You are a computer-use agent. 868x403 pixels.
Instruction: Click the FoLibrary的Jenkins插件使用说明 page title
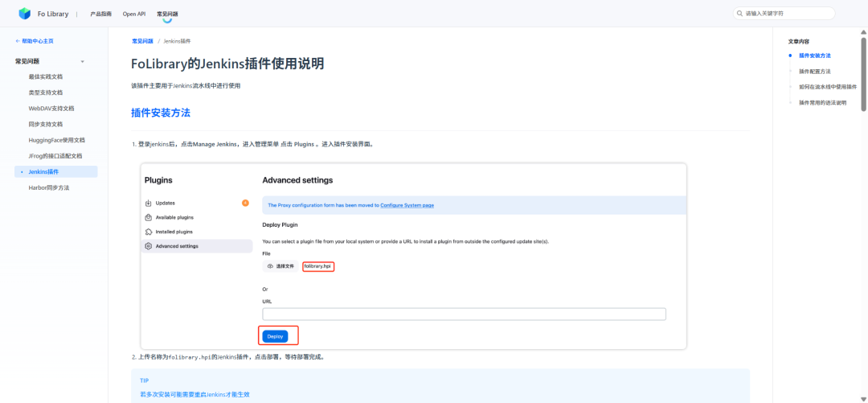tap(227, 64)
